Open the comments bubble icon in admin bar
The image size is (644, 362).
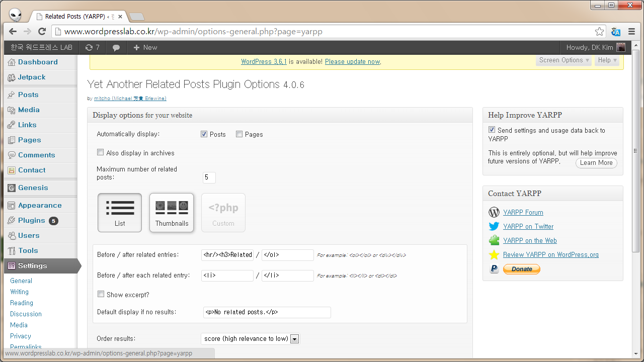pyautogui.click(x=116, y=48)
